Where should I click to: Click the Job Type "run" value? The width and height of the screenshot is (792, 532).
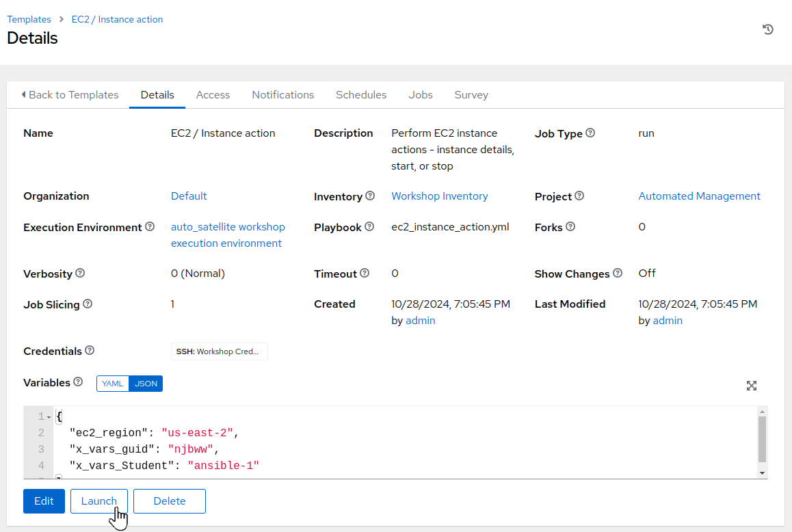coord(646,133)
